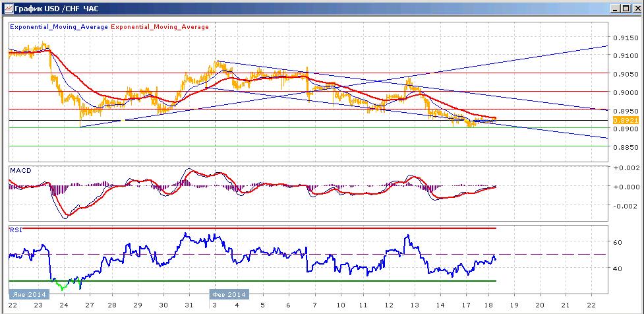644x314 pixels.
Task: Click RSI scale value 40
Action: (x=617, y=268)
